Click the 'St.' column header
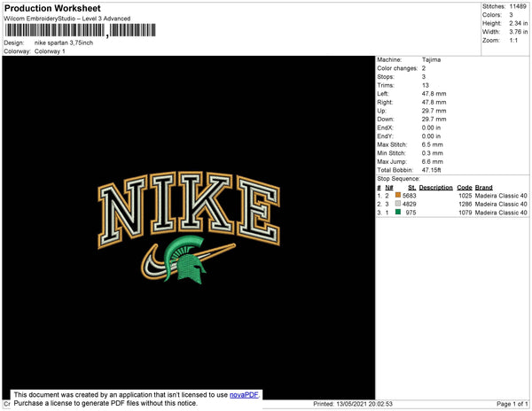532x411 pixels. coord(411,188)
